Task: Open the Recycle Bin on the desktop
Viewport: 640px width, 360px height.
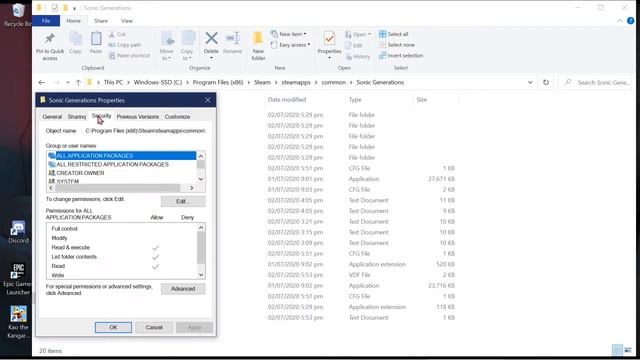Action: tap(18, 15)
